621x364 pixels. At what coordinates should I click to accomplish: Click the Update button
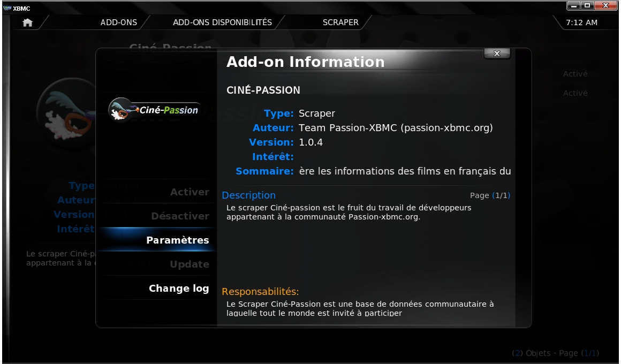(x=157, y=264)
